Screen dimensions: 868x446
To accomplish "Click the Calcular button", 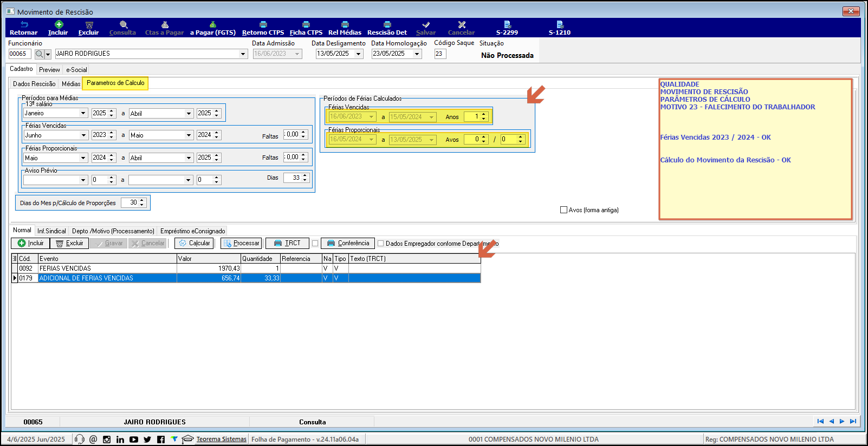I will 194,244.
